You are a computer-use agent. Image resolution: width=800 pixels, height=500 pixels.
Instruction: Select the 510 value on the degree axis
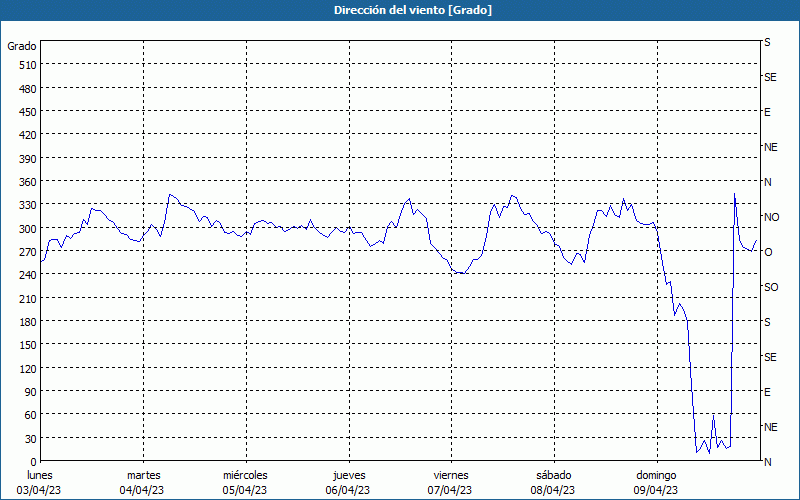click(x=28, y=65)
